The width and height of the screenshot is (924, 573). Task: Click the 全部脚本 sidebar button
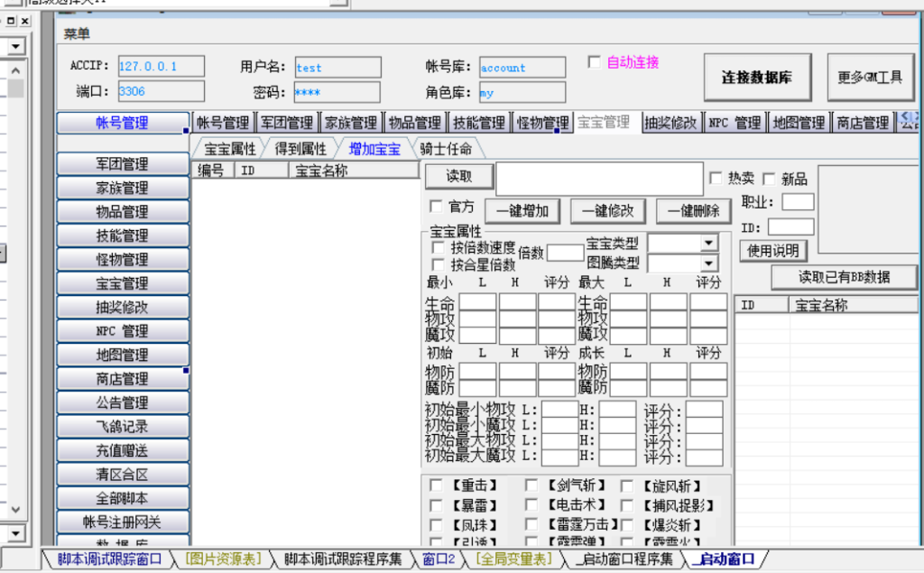tap(123, 498)
